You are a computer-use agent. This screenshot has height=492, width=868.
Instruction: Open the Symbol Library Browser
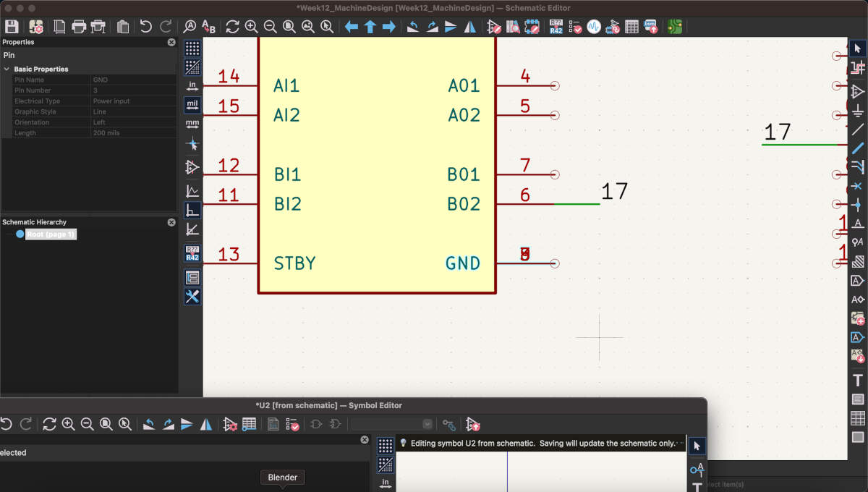tap(513, 27)
